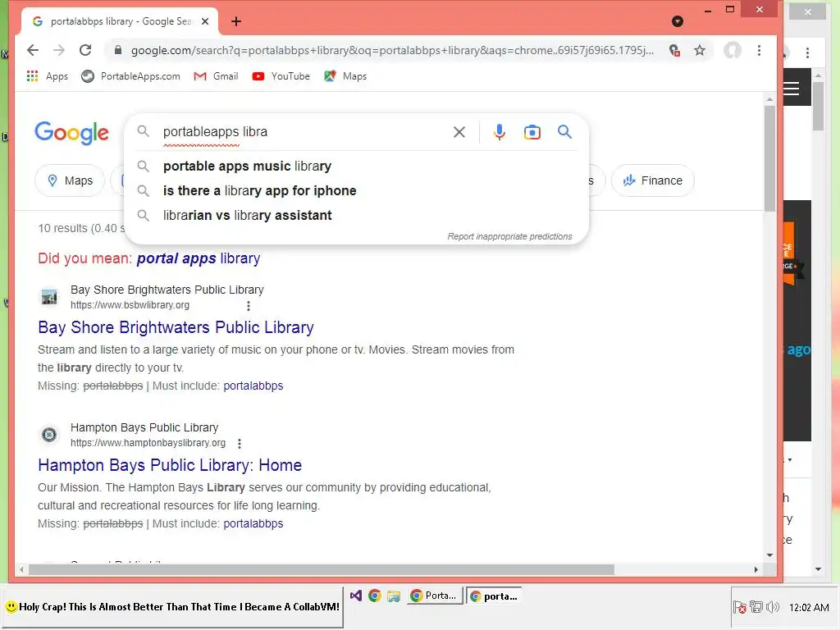Click the 12:02 AM taskbar clock
Image resolution: width=840 pixels, height=630 pixels.
pyautogui.click(x=809, y=608)
